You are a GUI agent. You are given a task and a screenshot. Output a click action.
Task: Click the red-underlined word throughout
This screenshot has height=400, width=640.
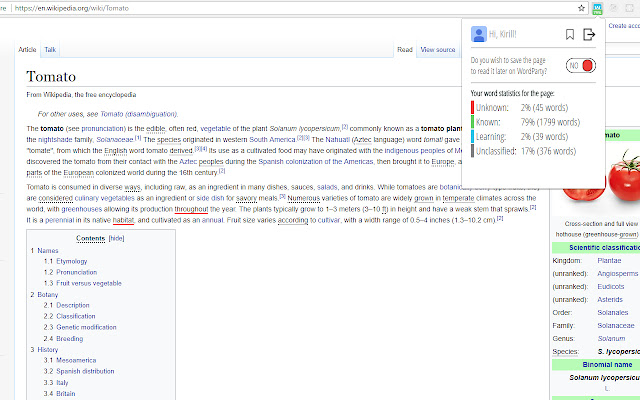coord(191,209)
